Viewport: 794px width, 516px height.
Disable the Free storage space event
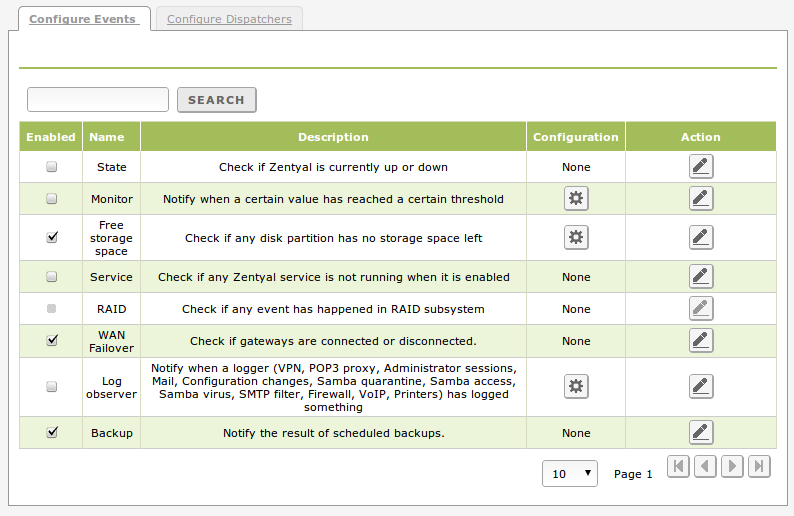(52, 237)
